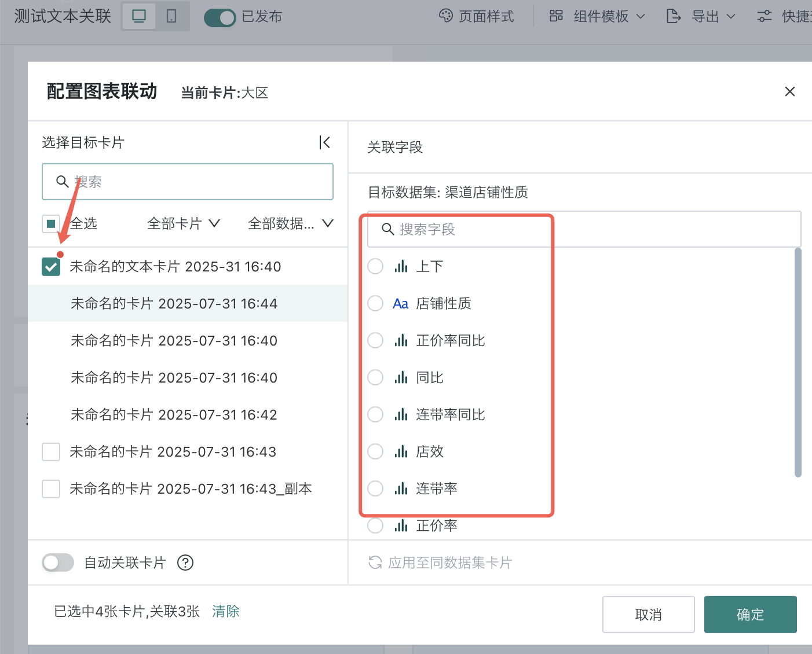Collapse the 选择目标卡片 panel arrow
Image resolution: width=812 pixels, height=654 pixels.
coord(325,142)
